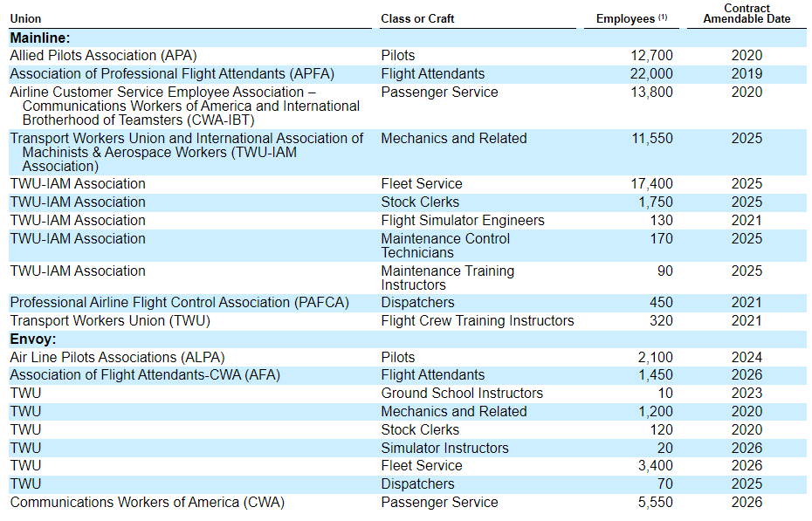Select the 2,100 employees value
The image size is (812, 521).
click(656, 358)
